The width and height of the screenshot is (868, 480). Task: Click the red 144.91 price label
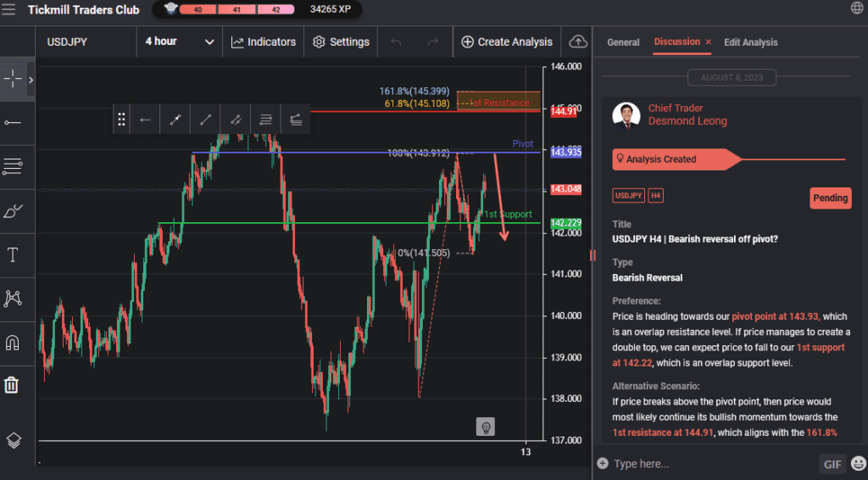[564, 111]
